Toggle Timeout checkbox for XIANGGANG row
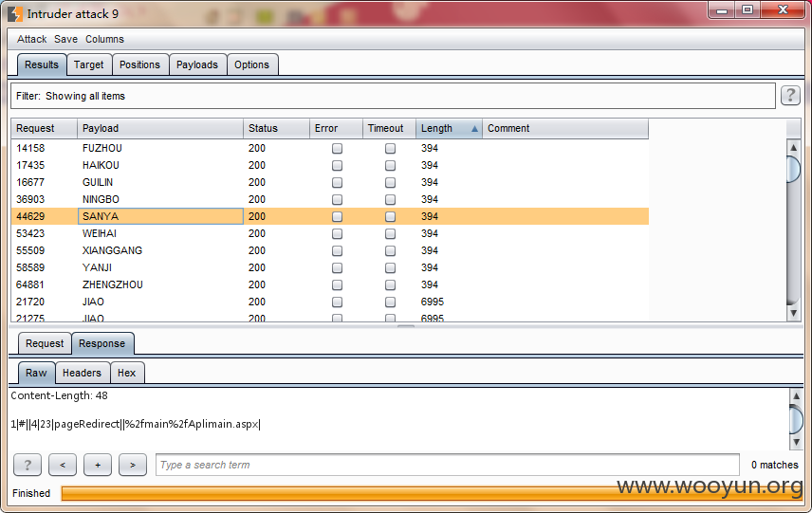812x513 pixels. tap(391, 250)
